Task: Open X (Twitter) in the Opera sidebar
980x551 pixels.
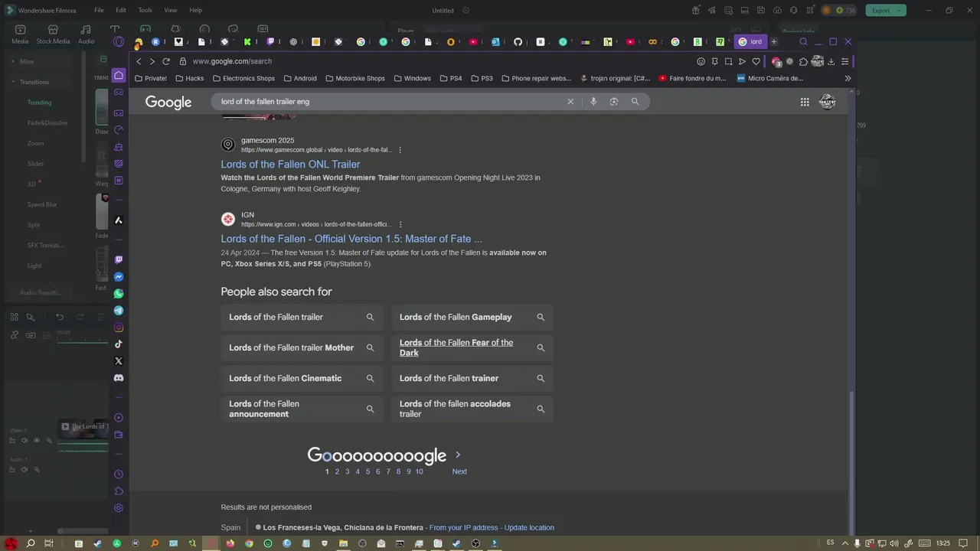Action: (119, 361)
